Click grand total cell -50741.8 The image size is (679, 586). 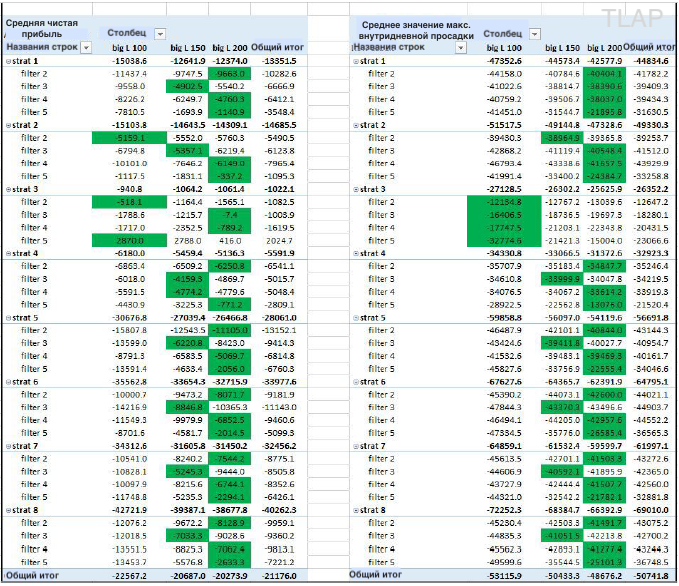click(650, 576)
